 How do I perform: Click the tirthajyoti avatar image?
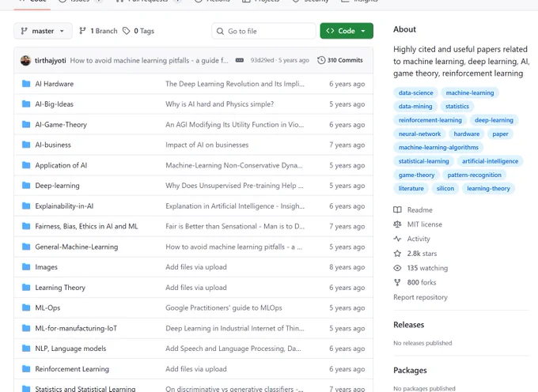26,60
